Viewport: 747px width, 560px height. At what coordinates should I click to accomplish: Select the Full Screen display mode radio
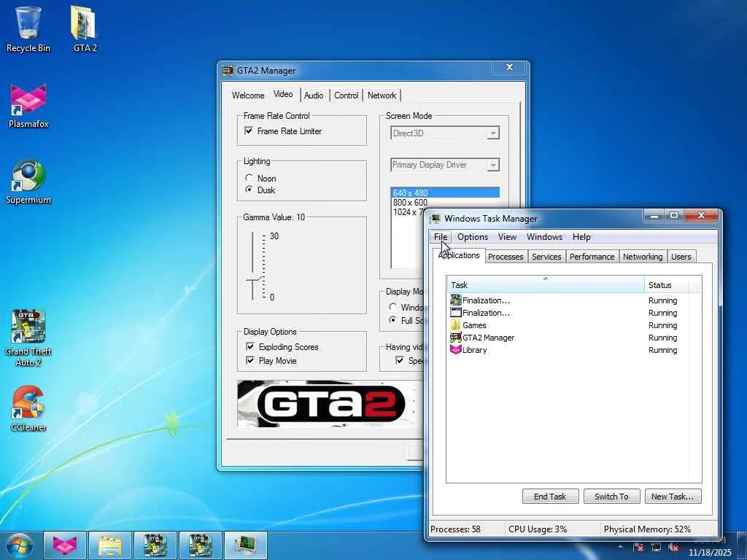(x=392, y=320)
